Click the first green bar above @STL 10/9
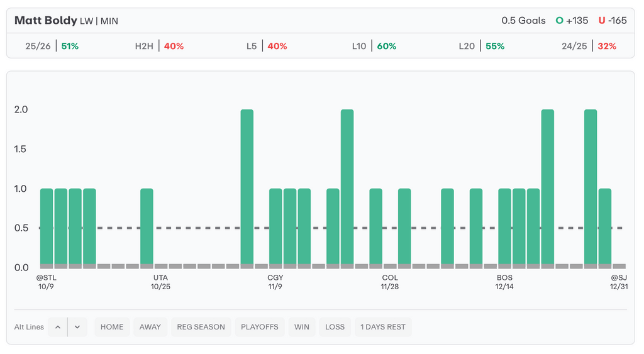 coord(47,226)
